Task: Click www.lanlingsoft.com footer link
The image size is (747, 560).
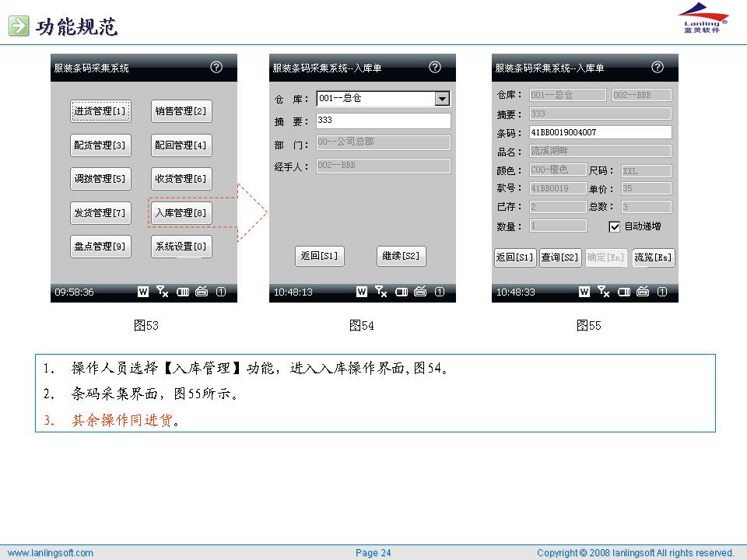Action: click(x=51, y=553)
